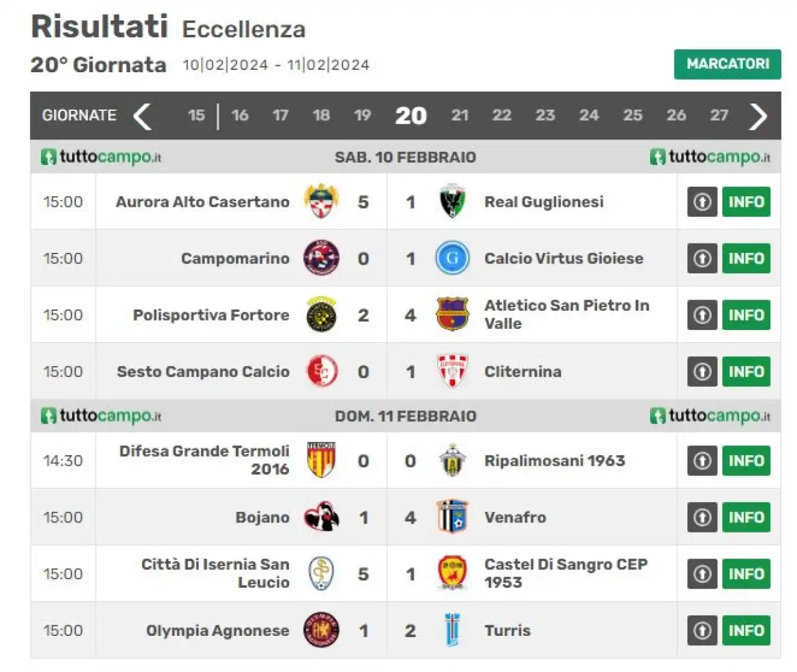Open Aurora Alto Casertano team crest
This screenshot has width=797, height=672.
point(321,201)
